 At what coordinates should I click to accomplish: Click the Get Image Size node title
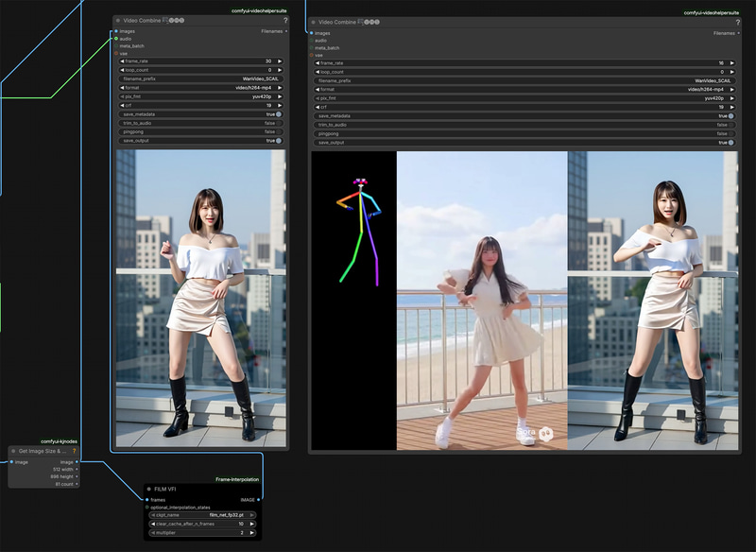pyautogui.click(x=43, y=451)
